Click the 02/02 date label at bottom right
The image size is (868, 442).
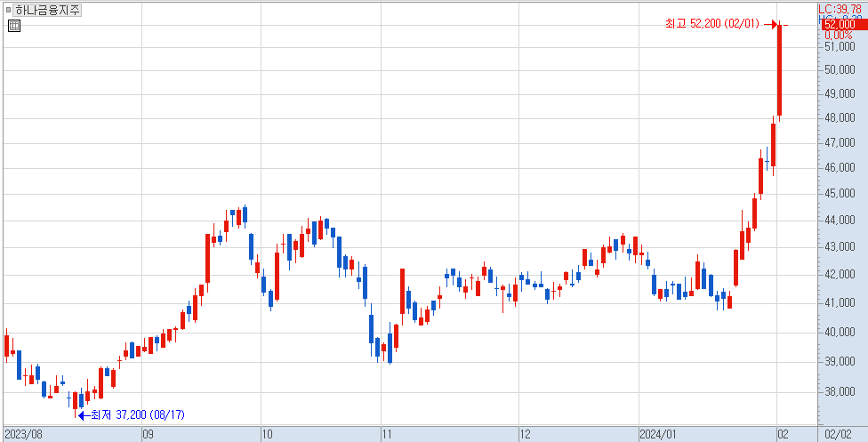(840, 434)
